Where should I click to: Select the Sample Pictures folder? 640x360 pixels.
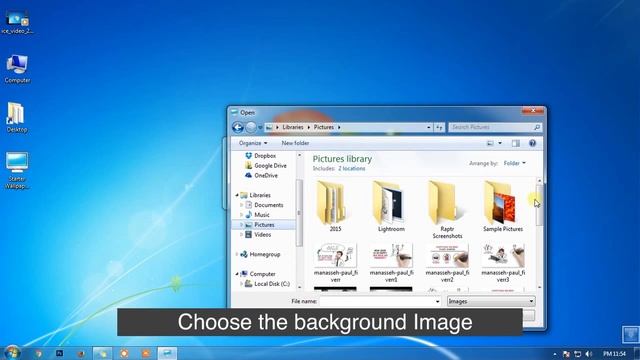tap(503, 207)
